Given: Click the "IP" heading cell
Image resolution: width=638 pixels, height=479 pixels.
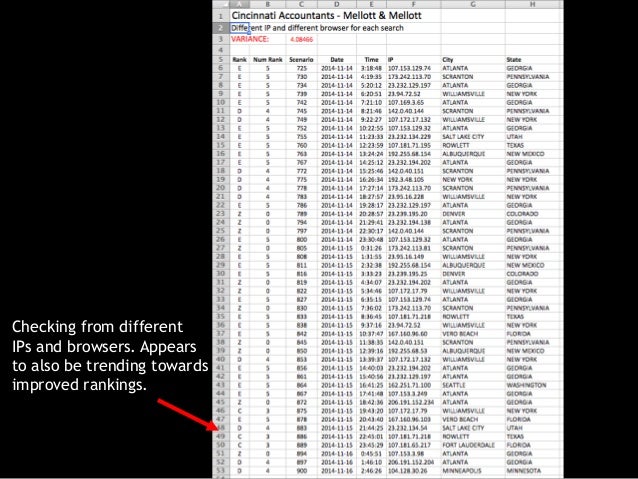Looking at the screenshot, I should (x=391, y=59).
